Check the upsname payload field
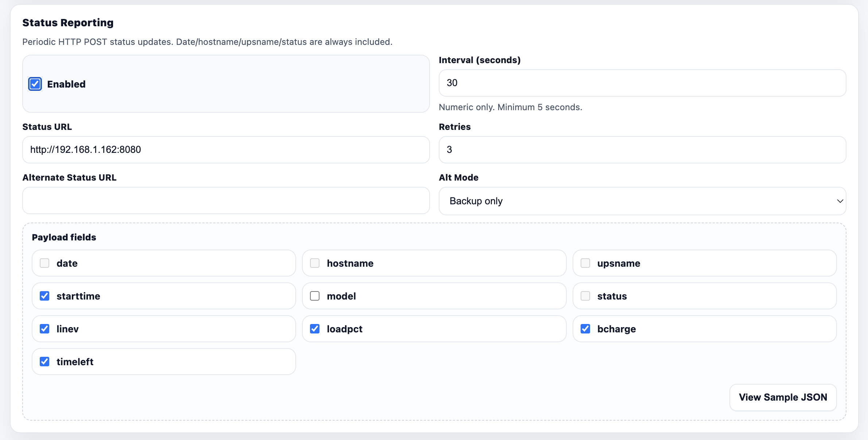This screenshot has width=868, height=440. [x=585, y=263]
